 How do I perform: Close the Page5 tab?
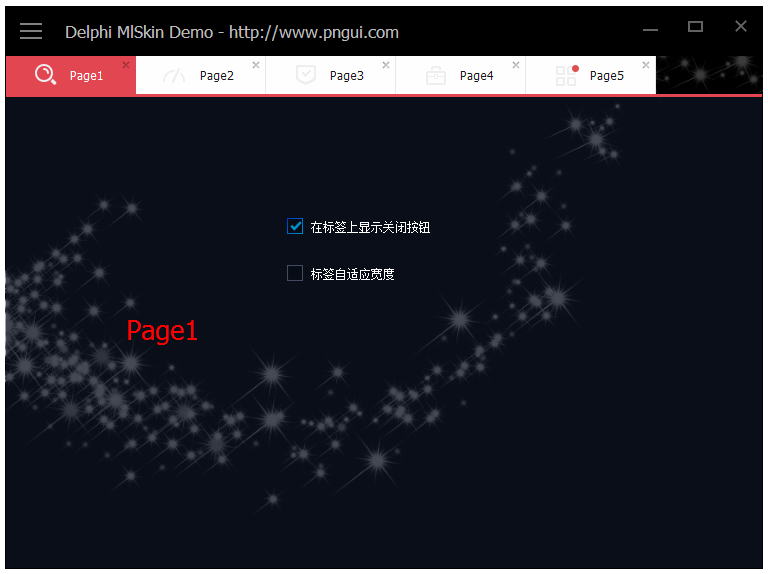click(646, 65)
